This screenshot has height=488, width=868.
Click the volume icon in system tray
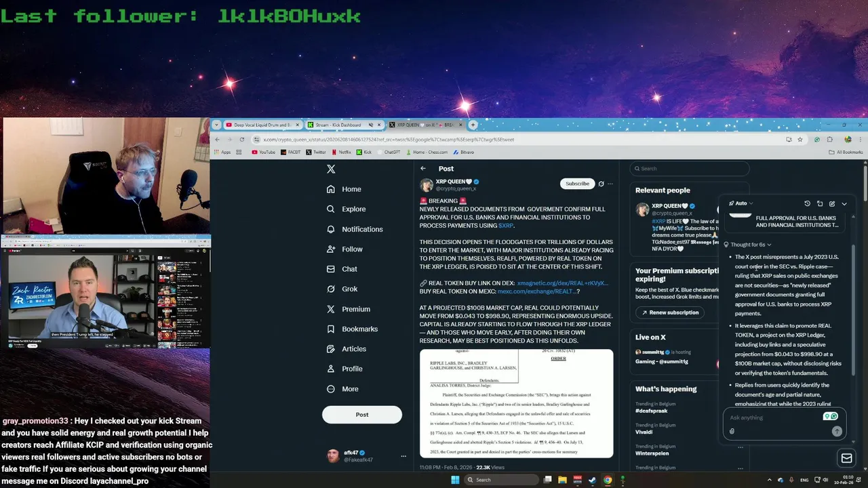pyautogui.click(x=825, y=480)
